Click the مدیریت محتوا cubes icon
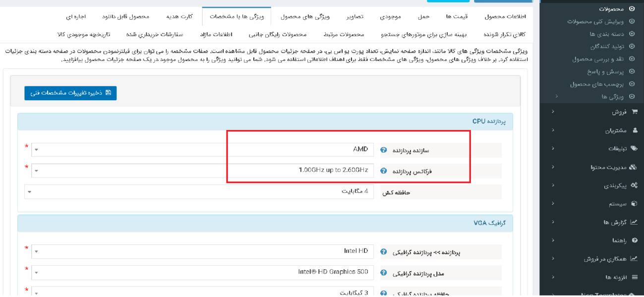 point(634,168)
